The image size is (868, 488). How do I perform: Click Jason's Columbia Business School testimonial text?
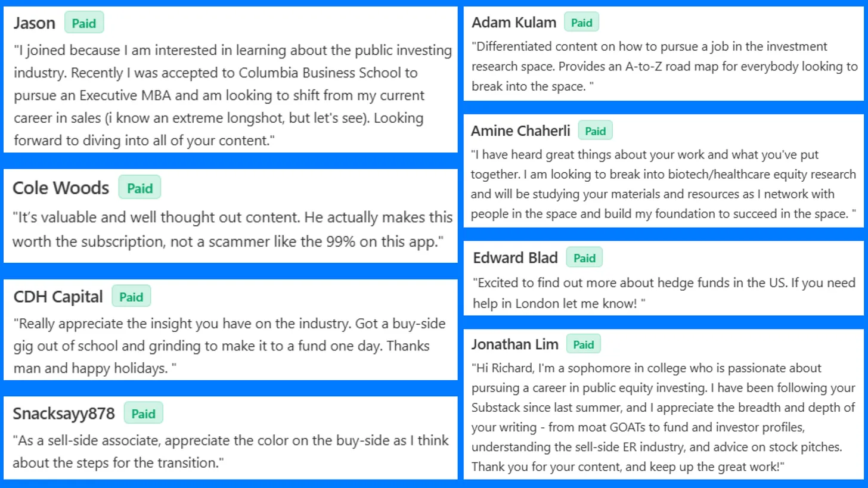click(x=232, y=95)
